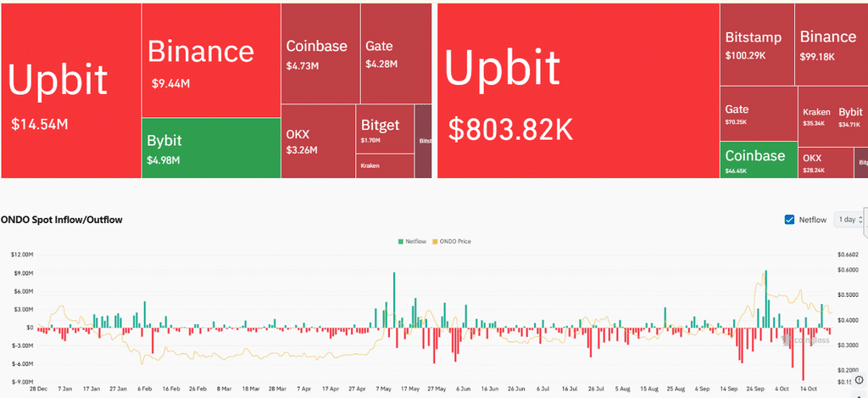The width and height of the screenshot is (868, 398).
Task: Click the $-9.00M axis label
Action: tap(22, 383)
